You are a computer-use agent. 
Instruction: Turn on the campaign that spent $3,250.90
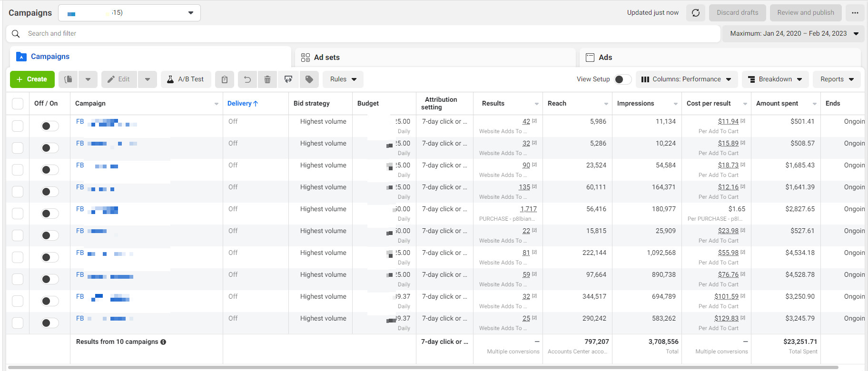click(x=49, y=301)
